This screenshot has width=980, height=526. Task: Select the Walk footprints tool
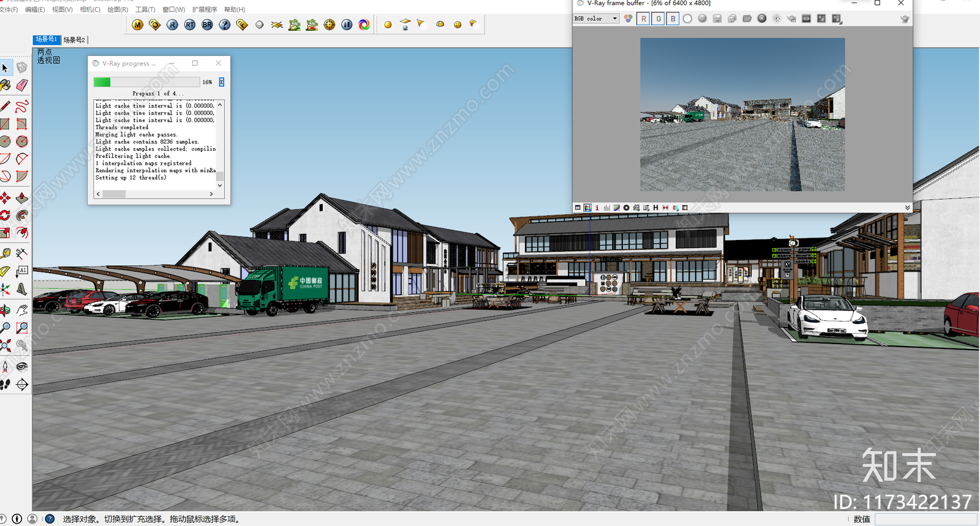point(6,385)
